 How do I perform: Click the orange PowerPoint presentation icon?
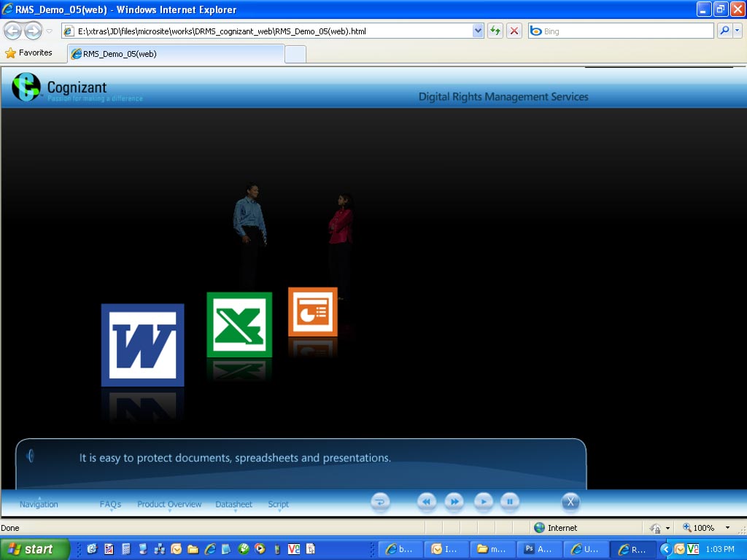click(312, 312)
